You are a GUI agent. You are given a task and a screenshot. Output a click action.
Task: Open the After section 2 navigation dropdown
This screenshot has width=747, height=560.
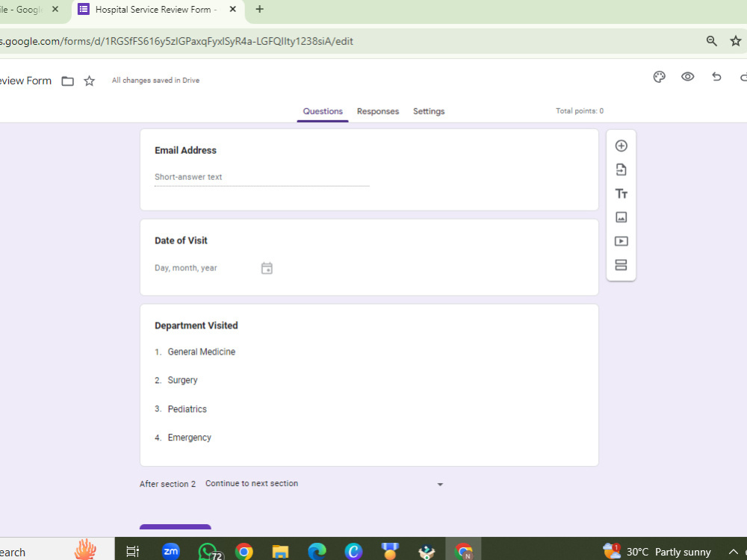[324, 484]
